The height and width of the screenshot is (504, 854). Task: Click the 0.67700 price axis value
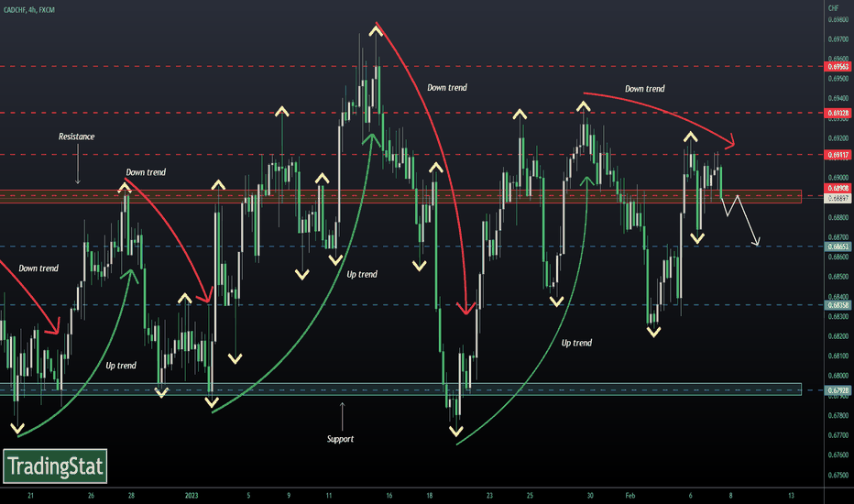[838, 435]
